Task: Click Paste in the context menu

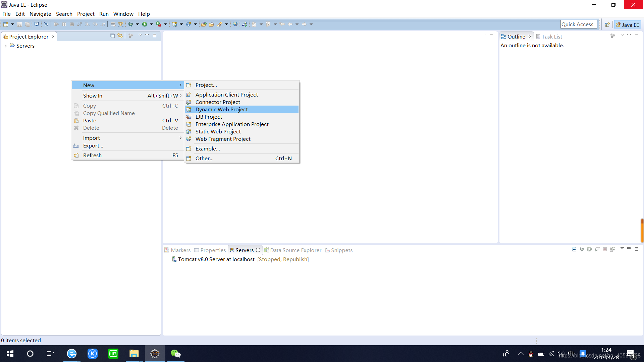Action: 127,120
